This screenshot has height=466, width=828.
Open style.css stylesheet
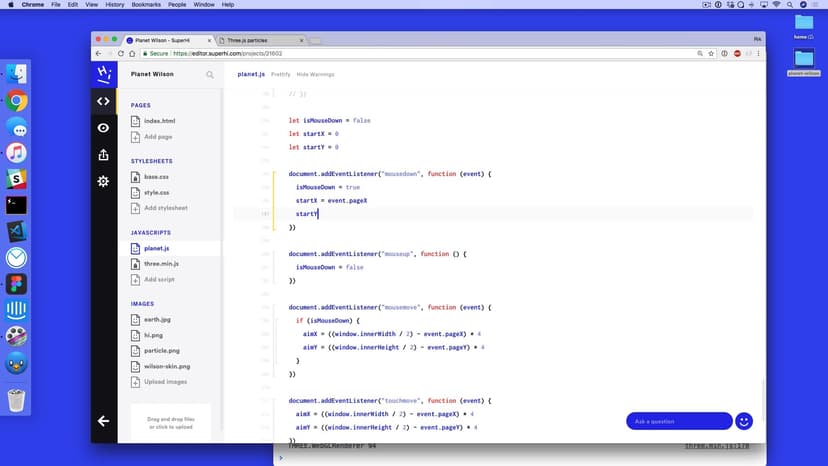pyautogui.click(x=156, y=192)
